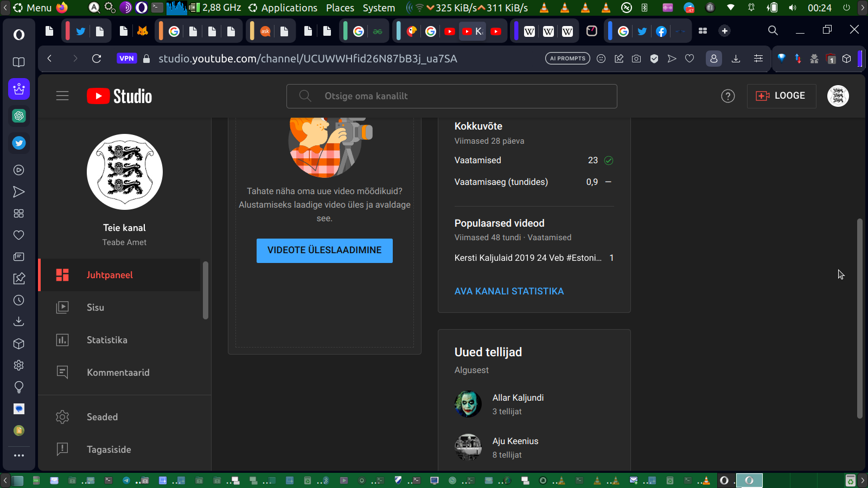Screen dimensions: 868x488
Task: Open Twitter in the Opera sidebar
Action: click(x=19, y=143)
